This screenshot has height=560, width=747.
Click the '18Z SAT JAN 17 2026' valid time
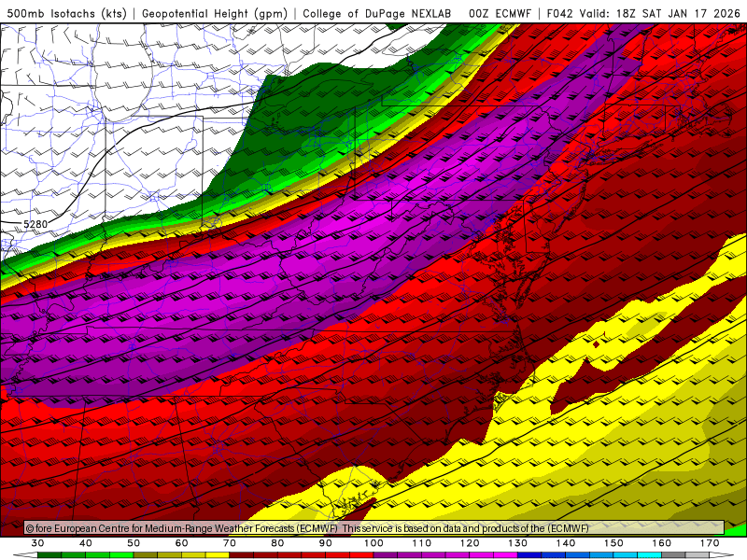pyautogui.click(x=678, y=14)
